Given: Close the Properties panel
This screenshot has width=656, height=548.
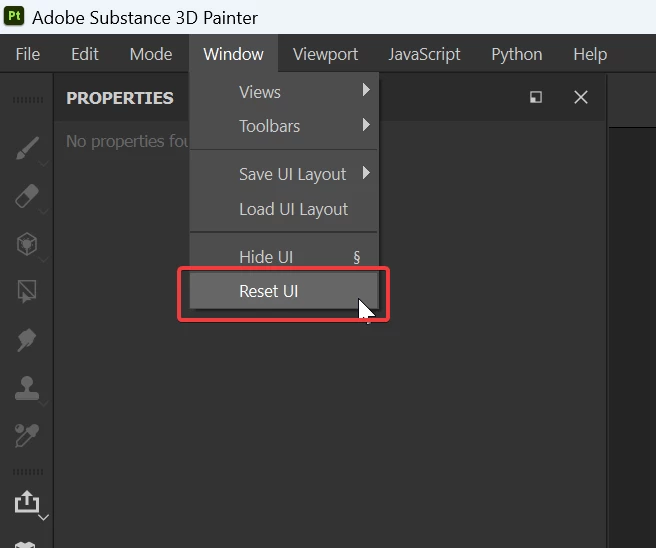Looking at the screenshot, I should click(581, 97).
